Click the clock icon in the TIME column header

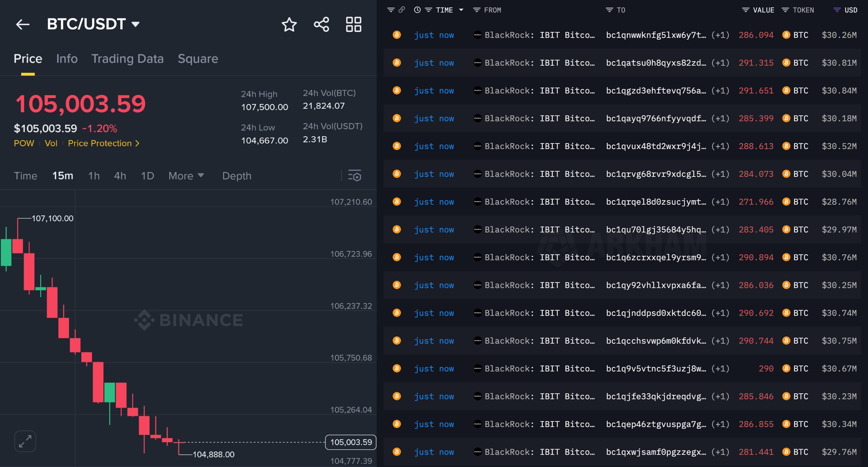coord(418,10)
